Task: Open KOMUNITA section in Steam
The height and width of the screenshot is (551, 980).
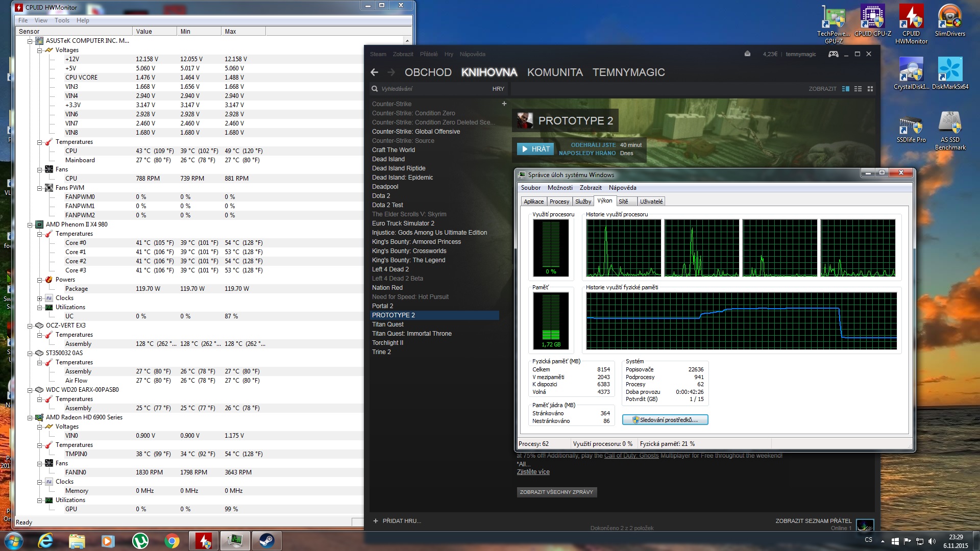Action: 555,72
